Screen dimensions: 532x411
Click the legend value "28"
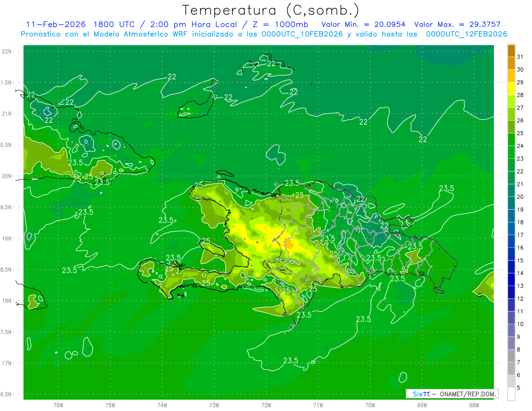[x=520, y=95]
